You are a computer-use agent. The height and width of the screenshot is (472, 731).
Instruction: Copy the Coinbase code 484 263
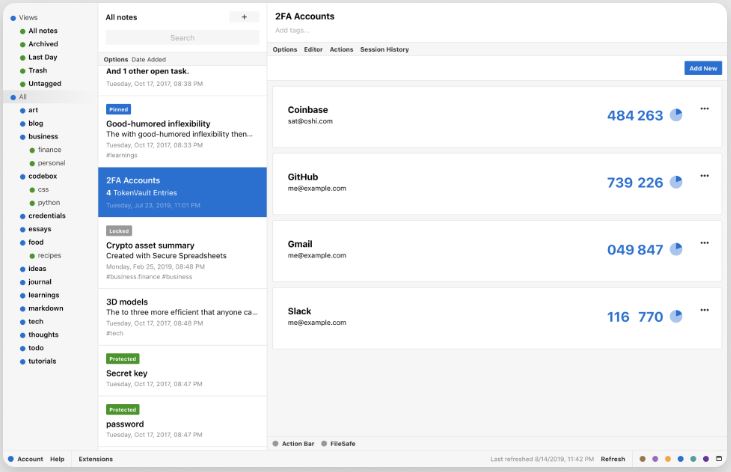click(635, 115)
